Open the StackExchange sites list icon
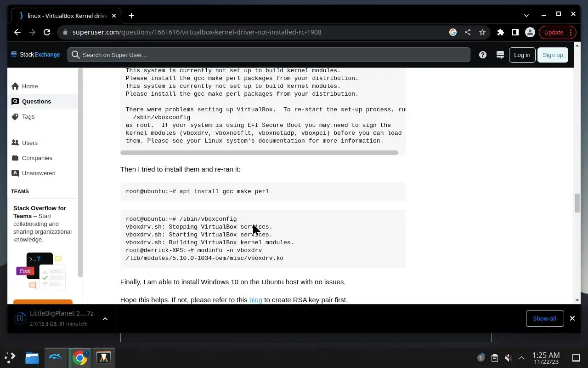Viewport: 588px width, 368px height. point(500,55)
